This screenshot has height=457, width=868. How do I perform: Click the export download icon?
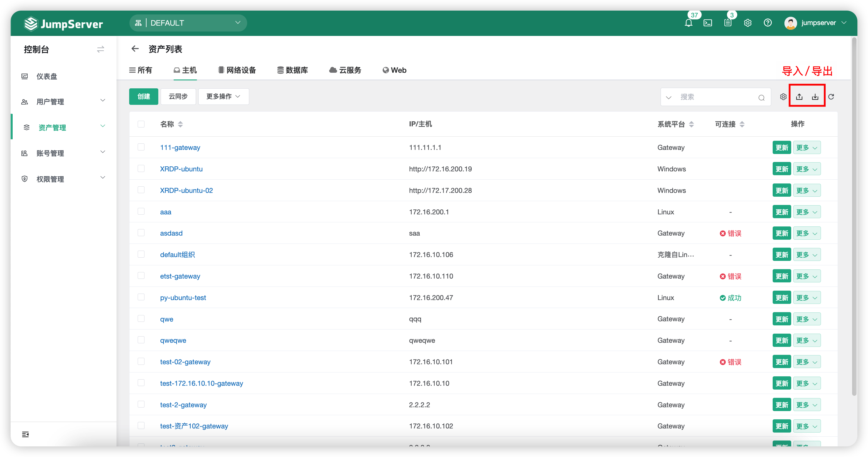[815, 97]
